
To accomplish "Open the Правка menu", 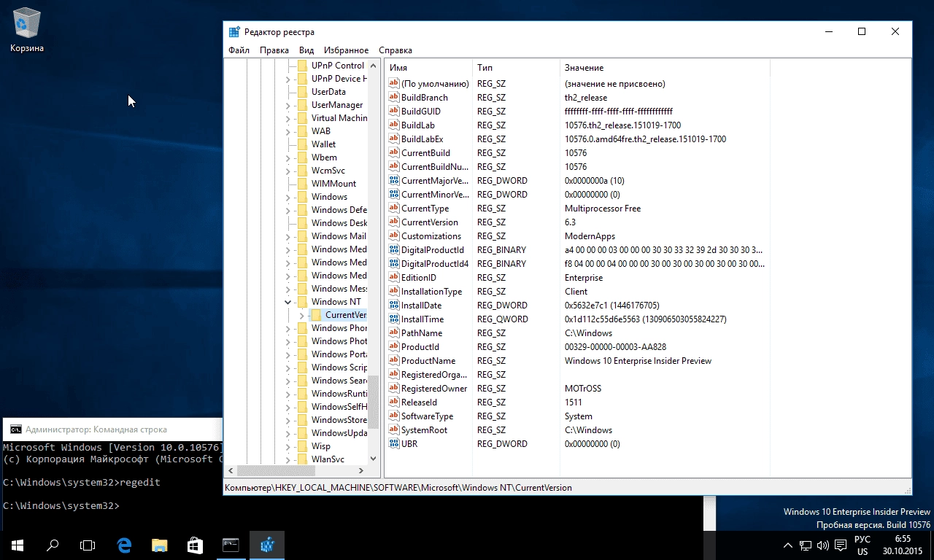I will tap(274, 50).
